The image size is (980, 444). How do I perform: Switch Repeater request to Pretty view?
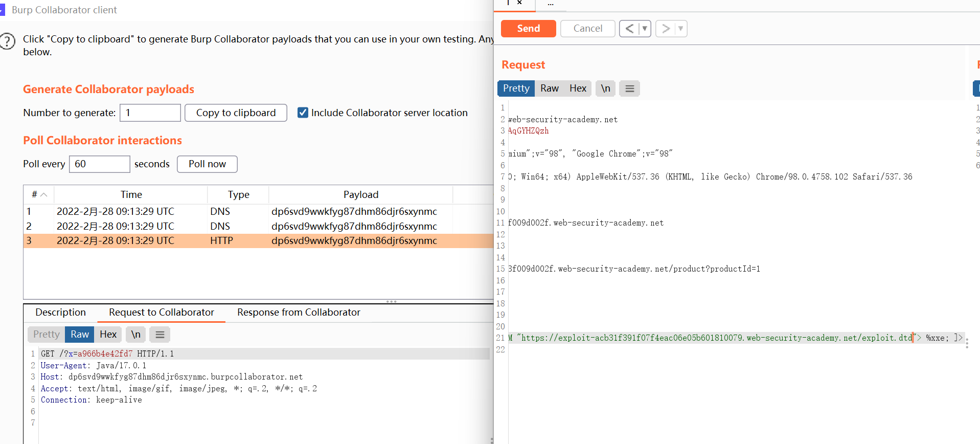(x=516, y=88)
